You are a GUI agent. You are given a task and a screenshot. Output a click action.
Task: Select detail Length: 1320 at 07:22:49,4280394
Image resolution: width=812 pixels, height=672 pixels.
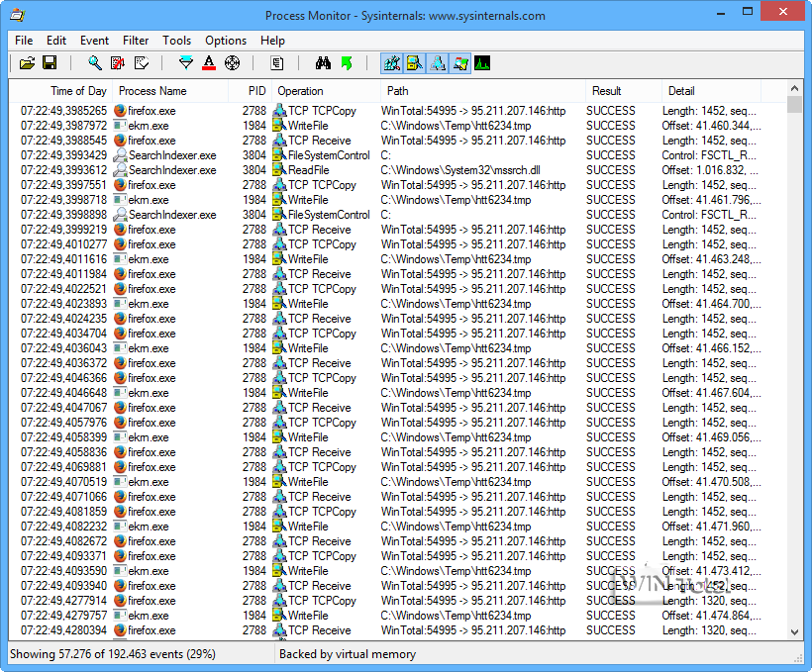(708, 630)
